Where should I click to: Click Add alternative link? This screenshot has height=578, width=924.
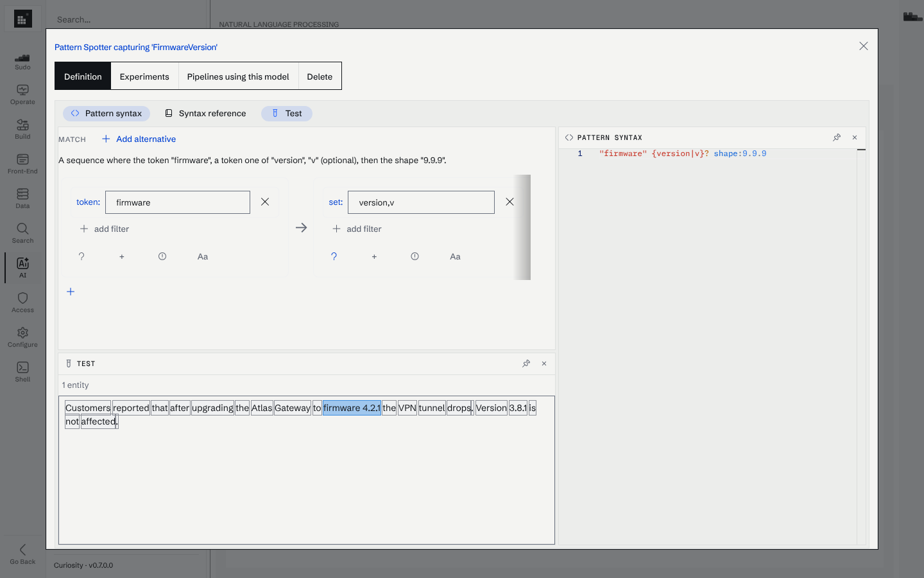pyautogui.click(x=139, y=139)
